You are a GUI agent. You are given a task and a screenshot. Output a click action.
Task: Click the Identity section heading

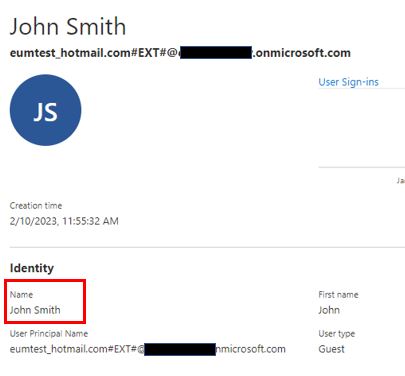pyautogui.click(x=32, y=268)
